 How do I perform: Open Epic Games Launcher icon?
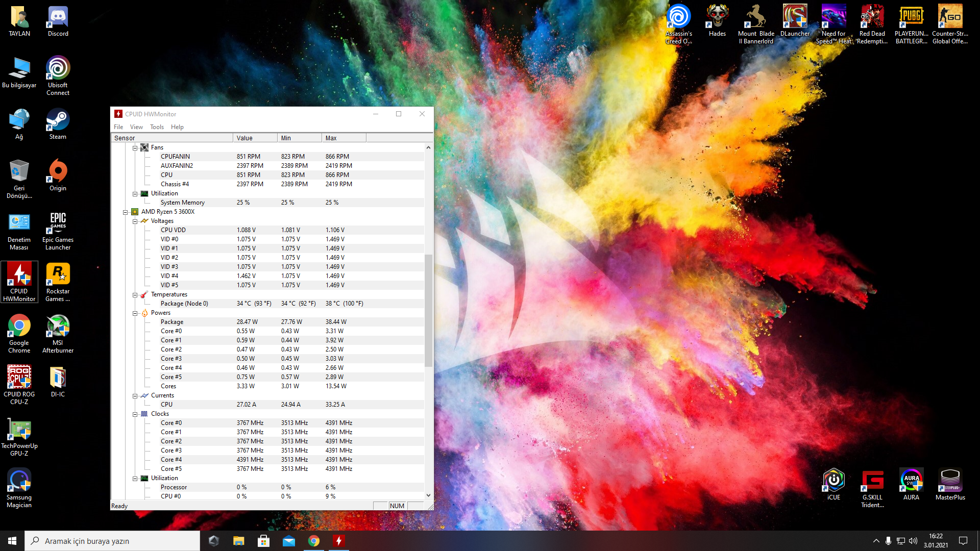(x=58, y=231)
